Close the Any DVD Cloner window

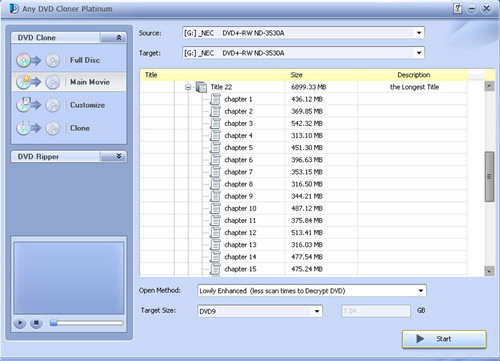pyautogui.click(x=486, y=9)
